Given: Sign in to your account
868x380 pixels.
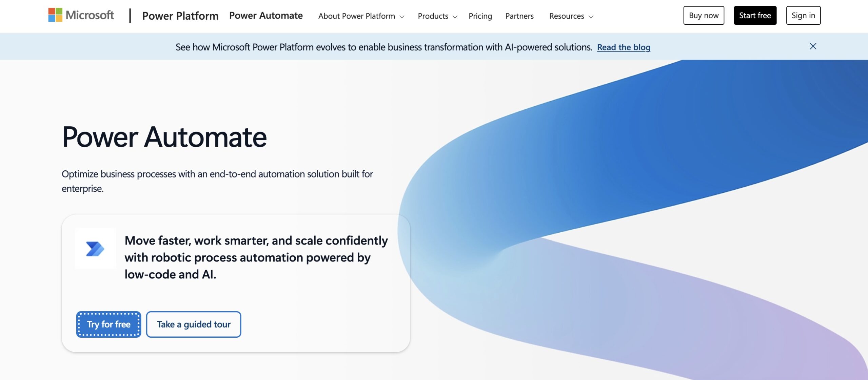Looking at the screenshot, I should 803,15.
